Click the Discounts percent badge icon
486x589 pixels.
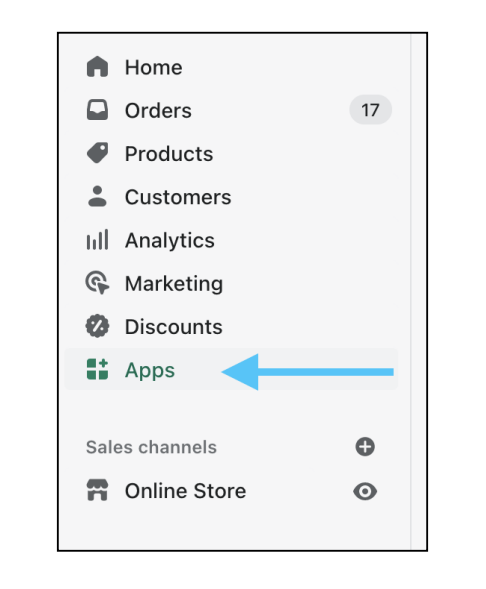point(97,326)
